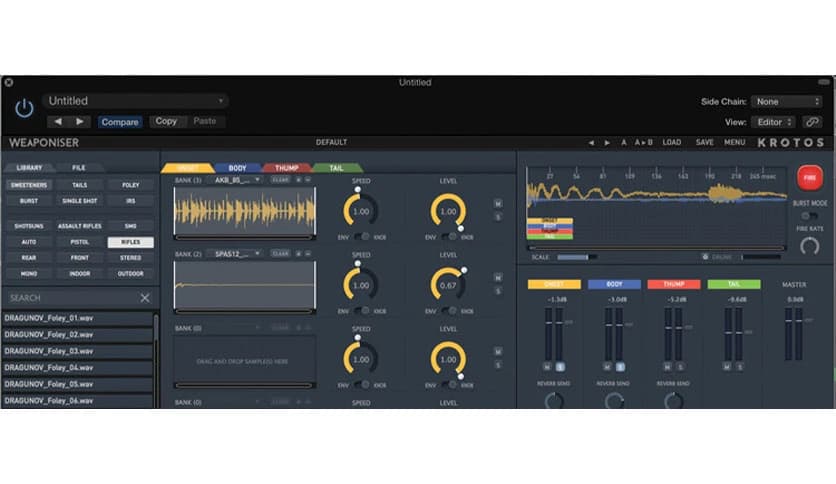Switch to the Onset engine tab

point(187,168)
